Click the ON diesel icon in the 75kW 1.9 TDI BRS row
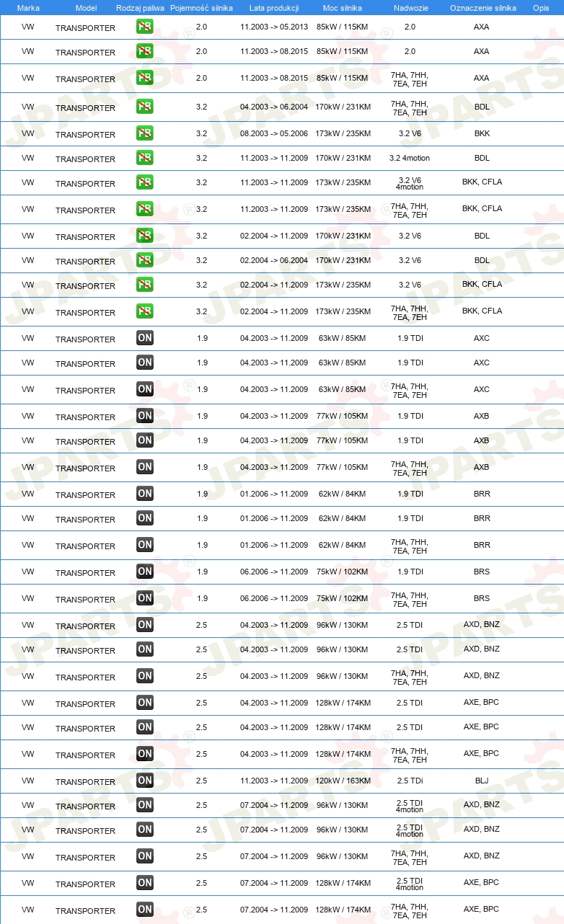Image resolution: width=564 pixels, height=924 pixels. click(145, 572)
